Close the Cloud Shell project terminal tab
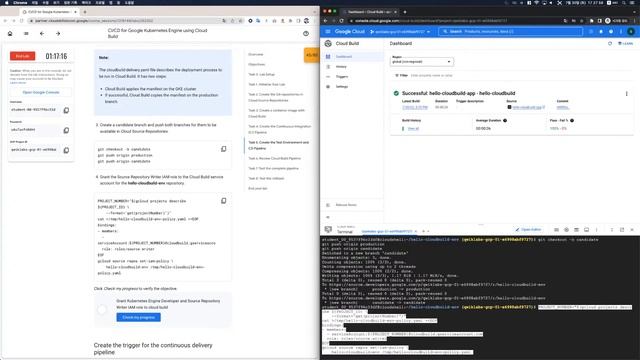 (x=416, y=231)
